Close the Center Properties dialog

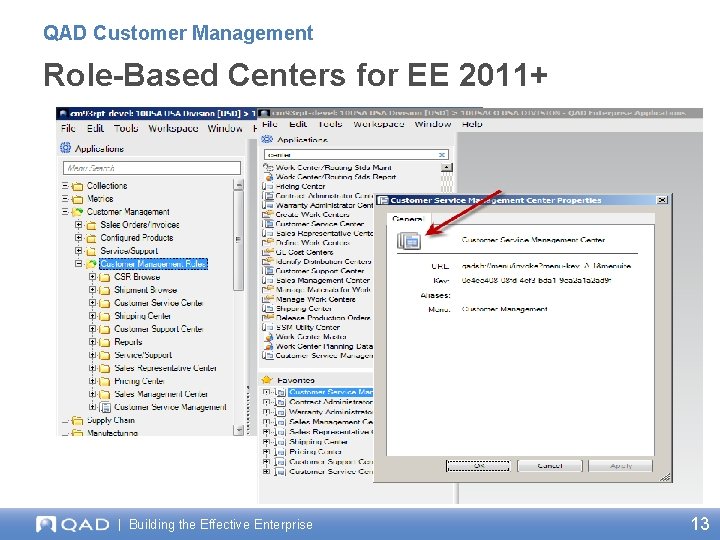point(662,200)
